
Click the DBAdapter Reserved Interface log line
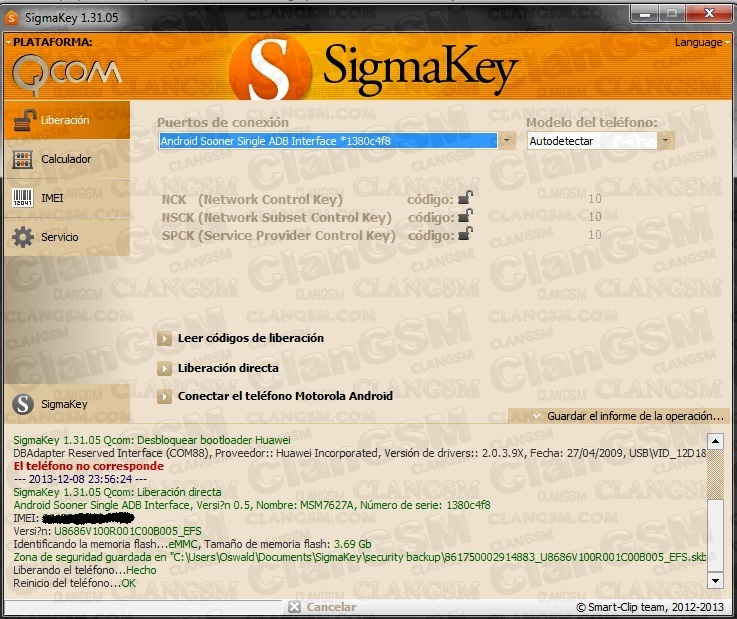tap(360, 453)
